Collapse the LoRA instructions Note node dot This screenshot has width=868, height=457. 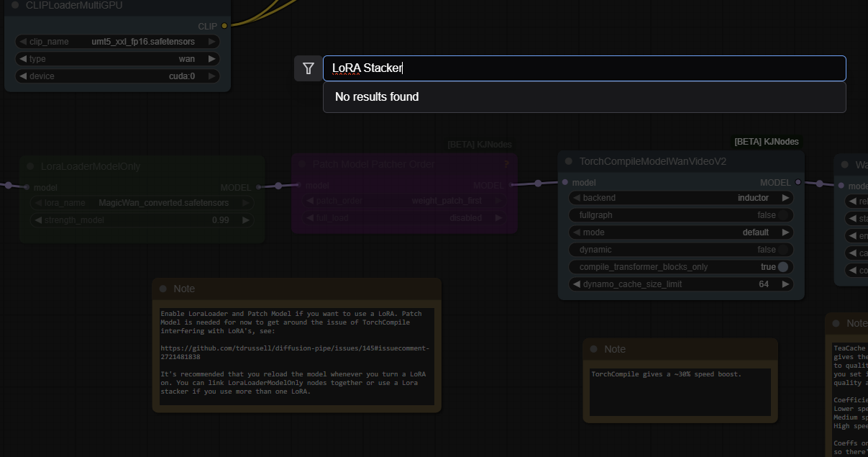(163, 289)
